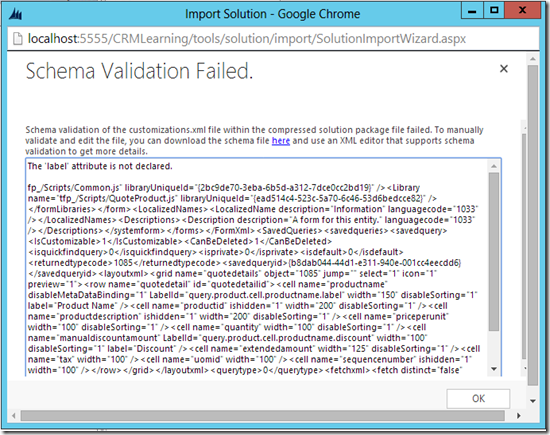Click the localhost URL in the address bar
This screenshot has width=550, height=435.
pos(247,38)
